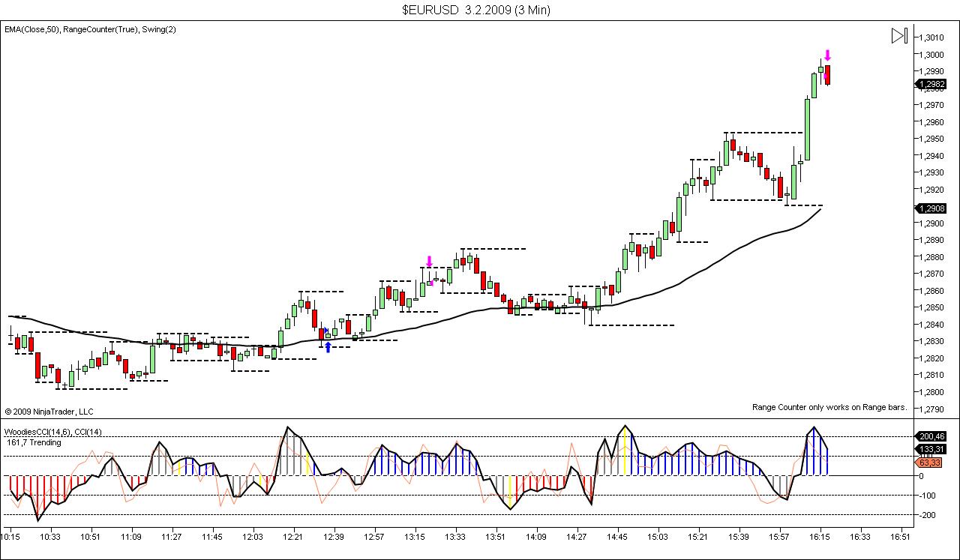The width and height of the screenshot is (960, 560).
Task: Click the 11:09 time axis label
Action: pyautogui.click(x=131, y=537)
